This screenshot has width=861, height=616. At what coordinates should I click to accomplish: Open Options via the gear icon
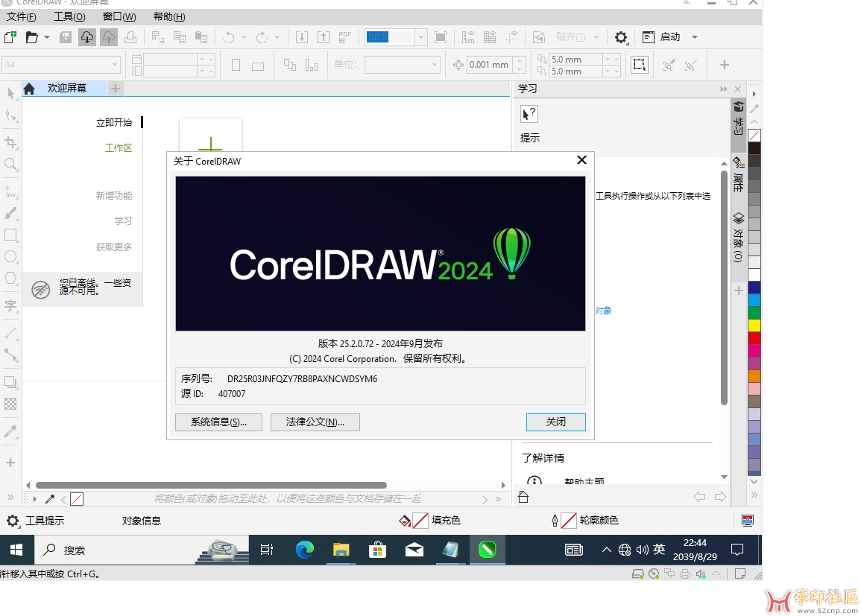620,36
